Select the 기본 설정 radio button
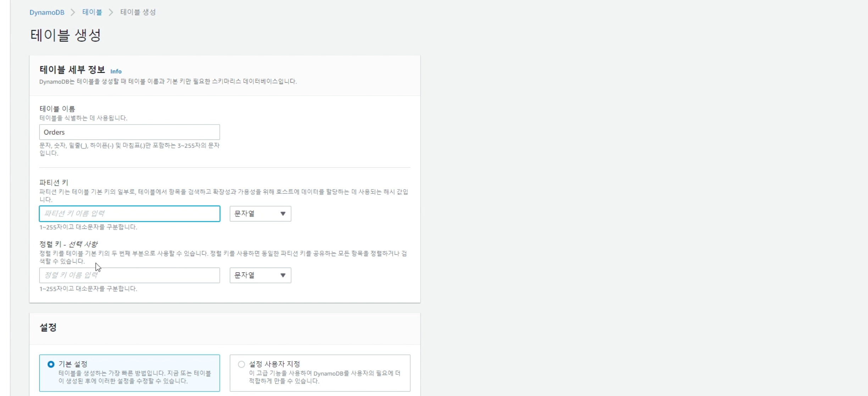This screenshot has height=396, width=868. click(51, 364)
